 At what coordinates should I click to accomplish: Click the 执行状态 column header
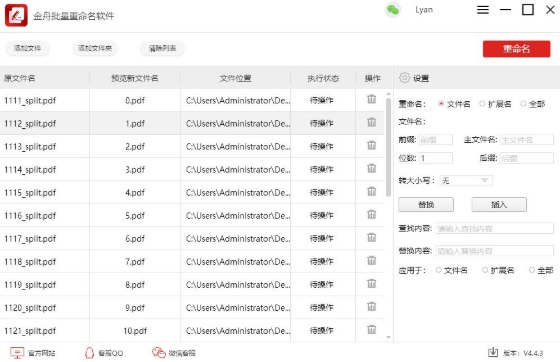coord(323,78)
